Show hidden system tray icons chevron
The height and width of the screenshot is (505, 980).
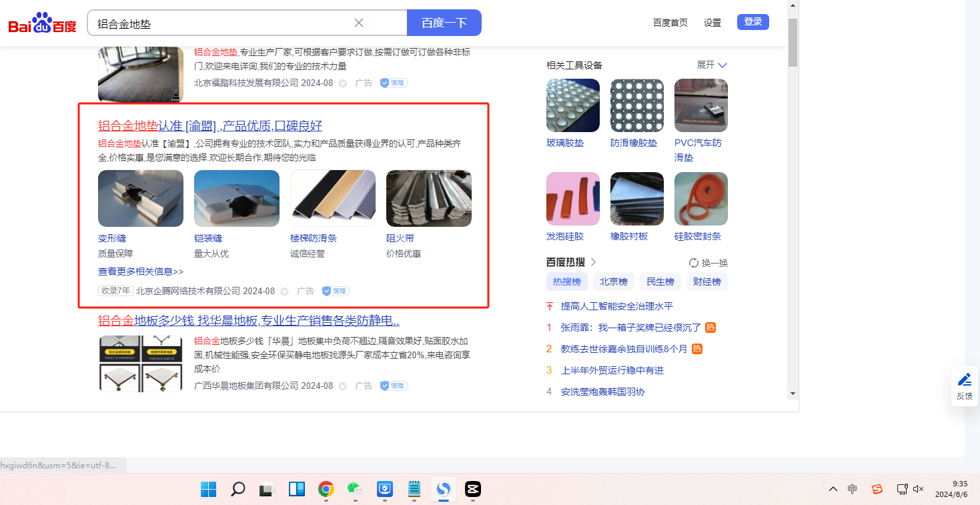tap(833, 489)
